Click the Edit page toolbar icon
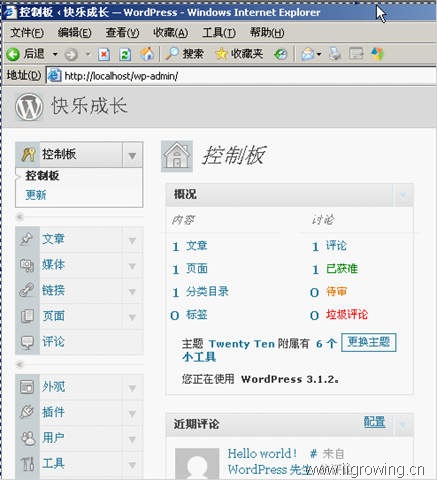The height and width of the screenshot is (480, 437). 356,54
